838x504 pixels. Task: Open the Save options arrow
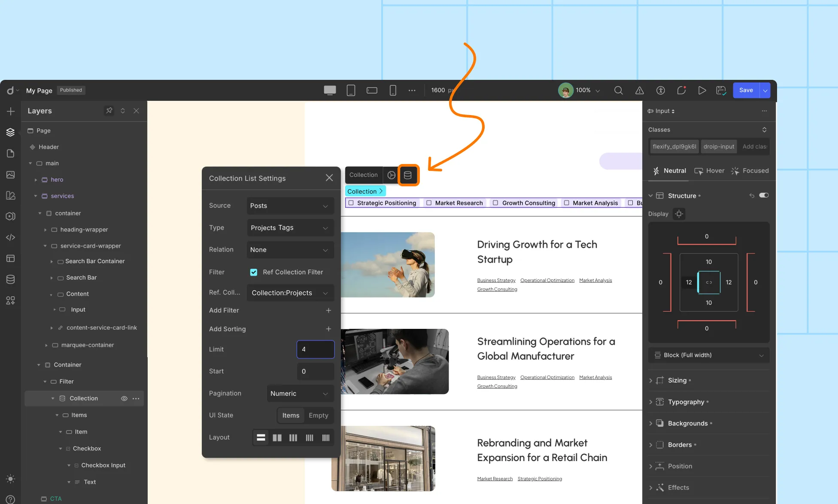(765, 90)
